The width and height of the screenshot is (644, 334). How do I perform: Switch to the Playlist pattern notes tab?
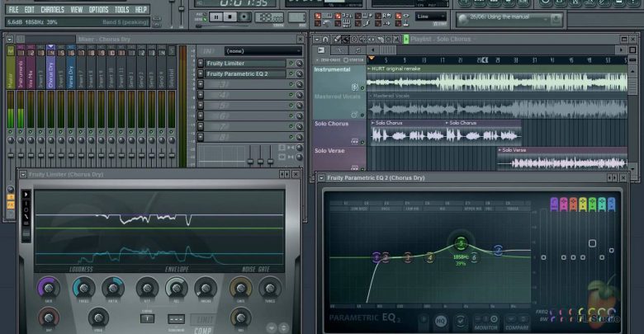pos(358,50)
